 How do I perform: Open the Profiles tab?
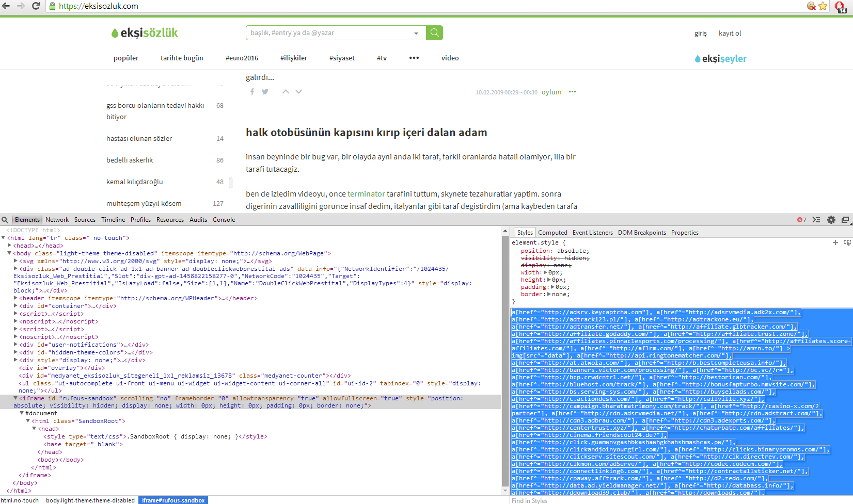140,220
